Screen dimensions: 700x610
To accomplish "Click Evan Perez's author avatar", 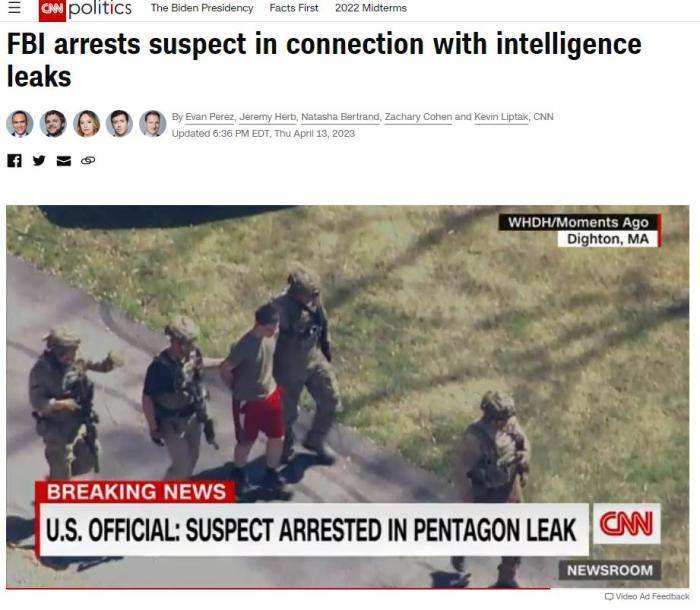I will tap(20, 123).
